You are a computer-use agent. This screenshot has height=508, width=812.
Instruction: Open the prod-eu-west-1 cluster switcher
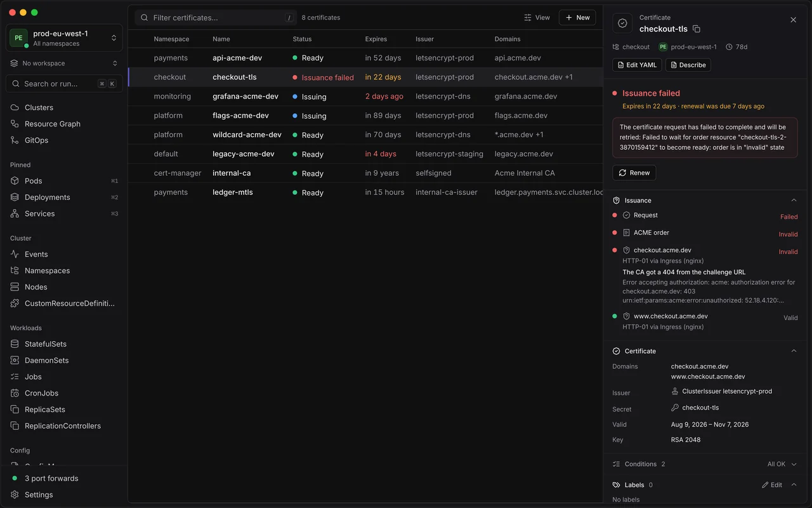tap(64, 38)
